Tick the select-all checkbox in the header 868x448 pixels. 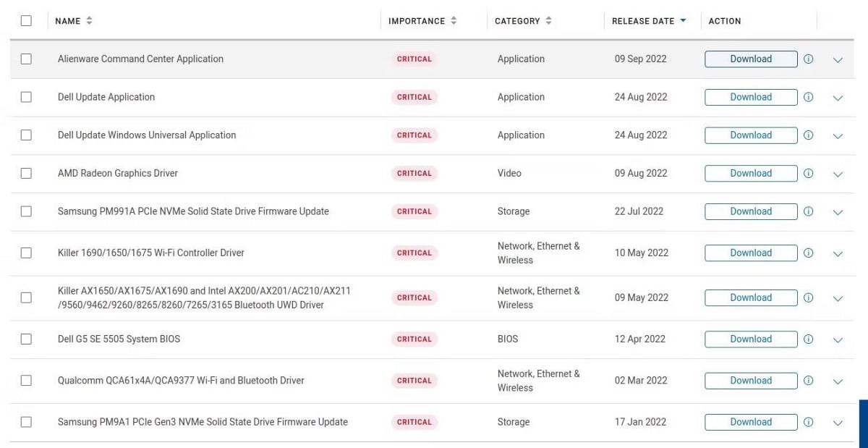click(x=26, y=21)
